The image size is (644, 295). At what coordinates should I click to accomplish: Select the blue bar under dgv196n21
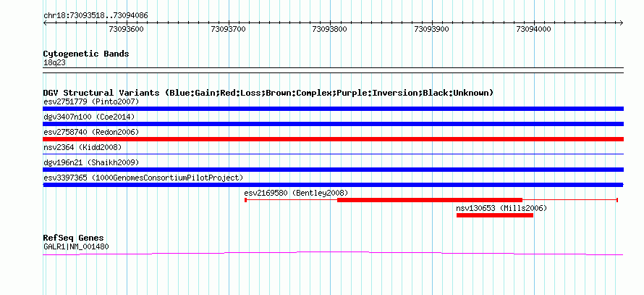point(333,170)
